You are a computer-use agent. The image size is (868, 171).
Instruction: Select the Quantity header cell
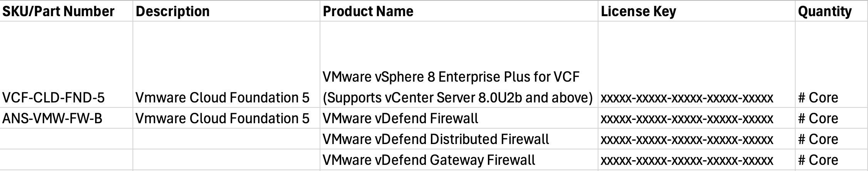(824, 12)
